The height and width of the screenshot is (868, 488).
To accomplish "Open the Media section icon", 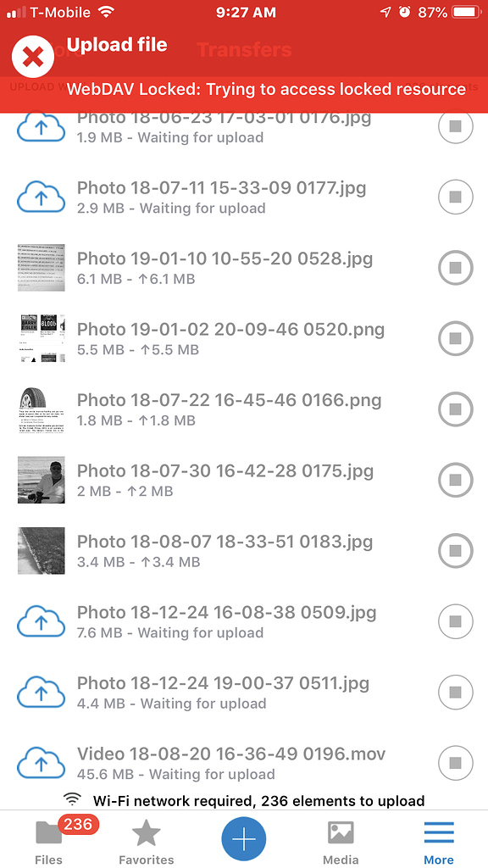I will 341,833.
